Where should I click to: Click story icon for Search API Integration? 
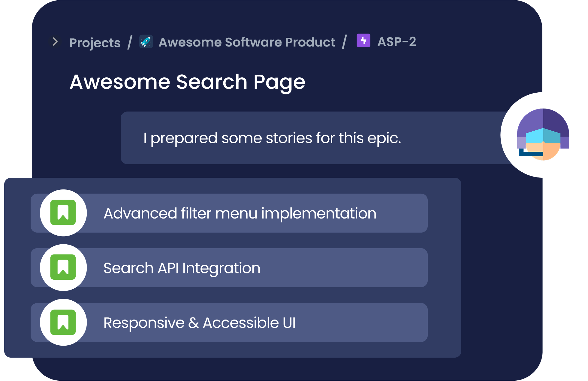click(x=63, y=267)
